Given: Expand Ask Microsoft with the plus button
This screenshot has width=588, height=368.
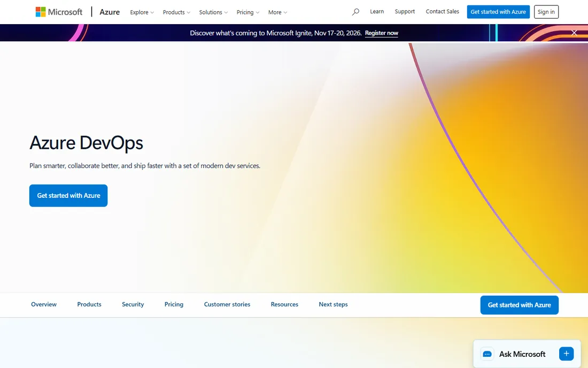Looking at the screenshot, I should tap(566, 354).
